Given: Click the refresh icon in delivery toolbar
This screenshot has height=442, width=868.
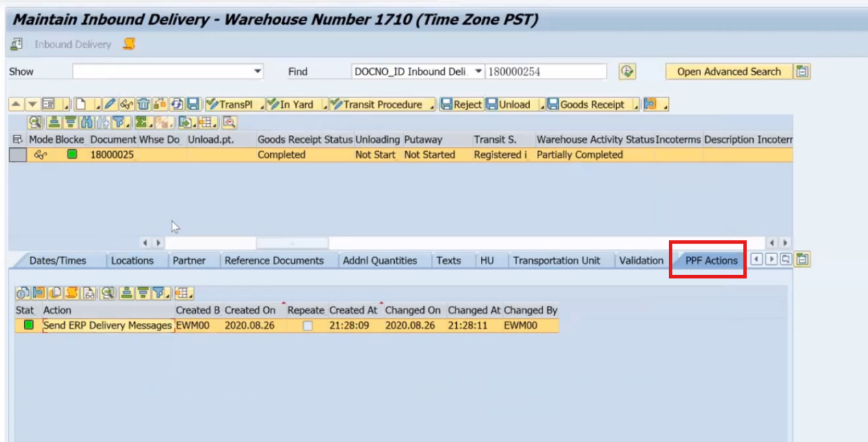Looking at the screenshot, I should click(x=176, y=105).
